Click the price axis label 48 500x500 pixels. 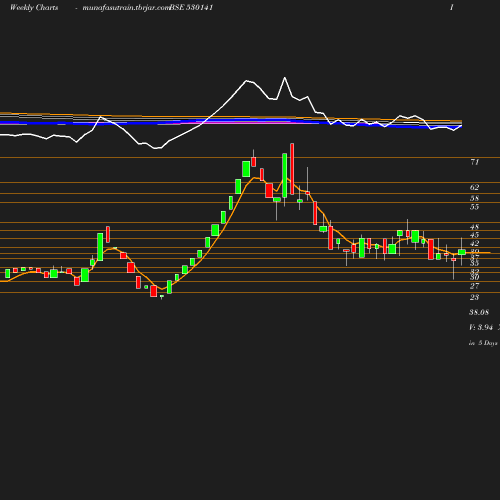pyautogui.click(x=475, y=227)
